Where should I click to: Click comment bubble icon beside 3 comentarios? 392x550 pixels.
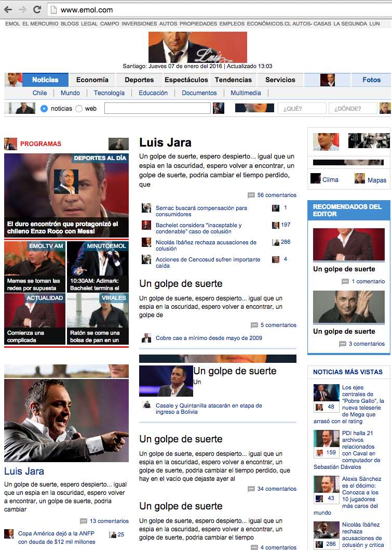coord(343,344)
